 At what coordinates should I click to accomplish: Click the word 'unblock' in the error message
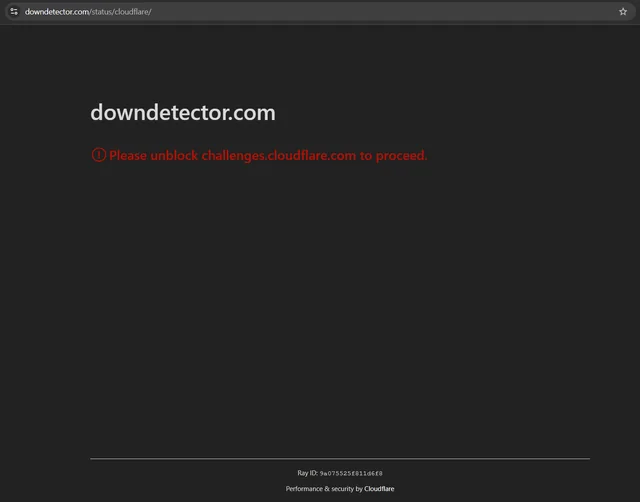tap(174, 155)
